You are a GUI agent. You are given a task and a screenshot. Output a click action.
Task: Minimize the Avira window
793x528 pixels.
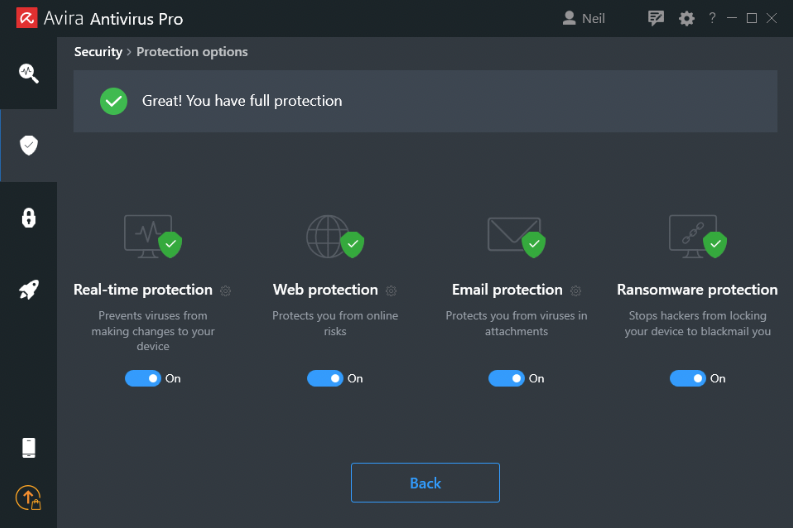[732, 18]
